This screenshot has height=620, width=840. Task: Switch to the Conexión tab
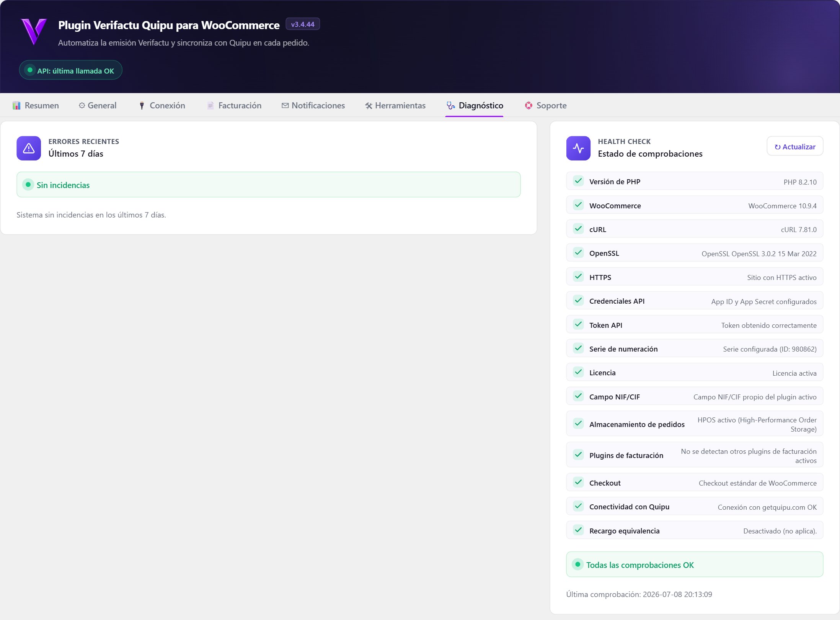(162, 105)
